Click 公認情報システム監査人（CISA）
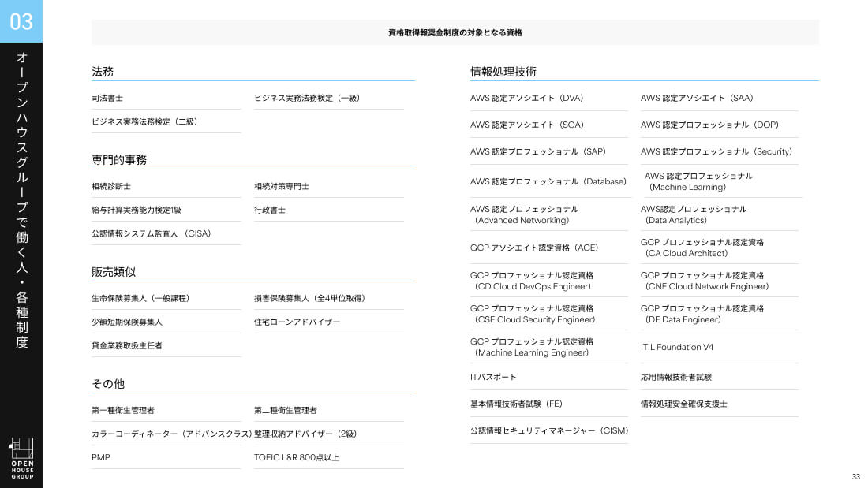This screenshot has height=488, width=868. pyautogui.click(x=152, y=233)
